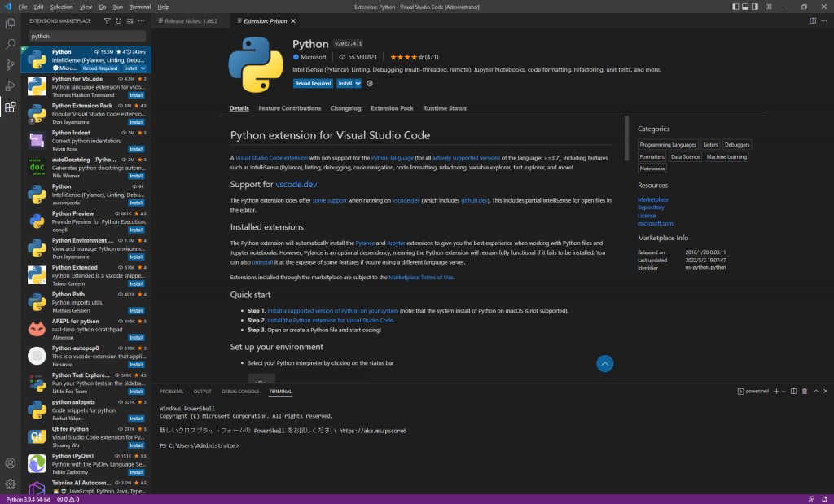
Task: Switch to the Changelog tab
Action: click(x=345, y=108)
